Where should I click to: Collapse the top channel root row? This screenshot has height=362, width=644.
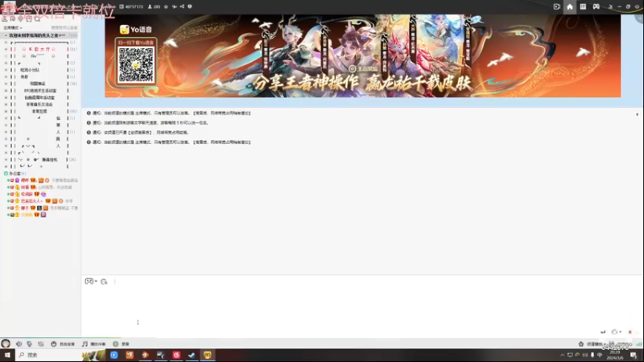click(x=6, y=35)
